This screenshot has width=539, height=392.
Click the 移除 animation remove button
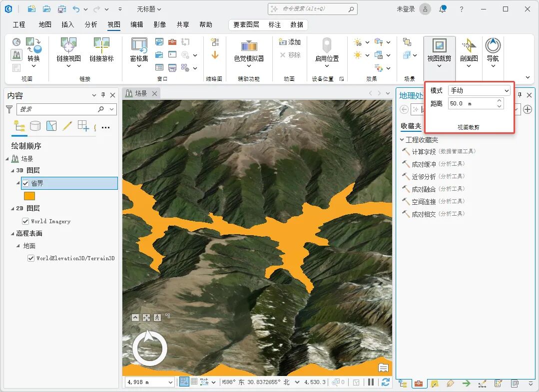coord(290,55)
